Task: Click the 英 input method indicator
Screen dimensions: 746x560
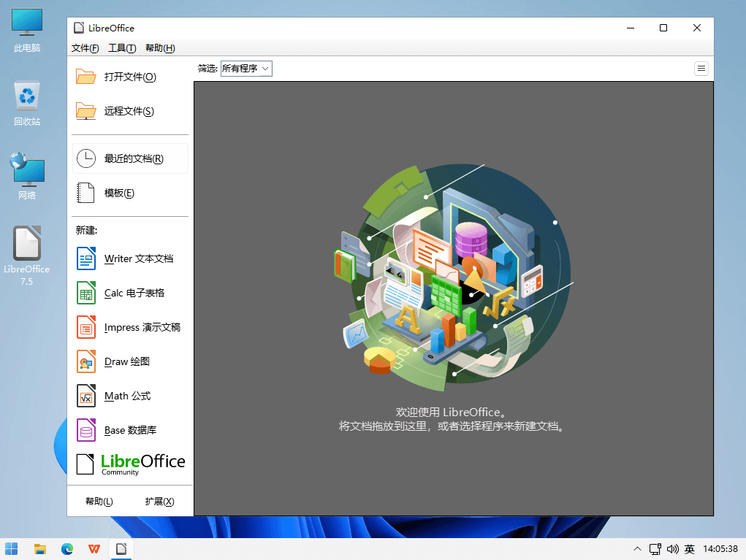Action: point(690,549)
